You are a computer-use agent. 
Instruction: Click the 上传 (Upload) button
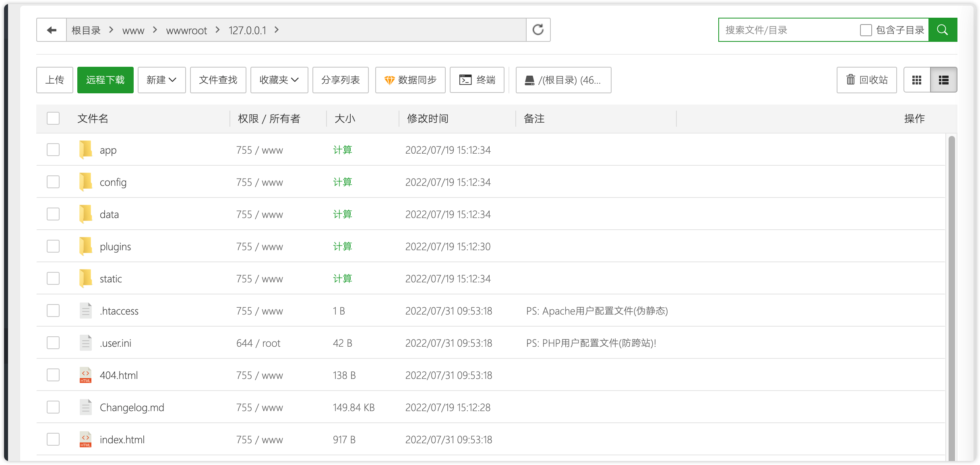coord(55,80)
